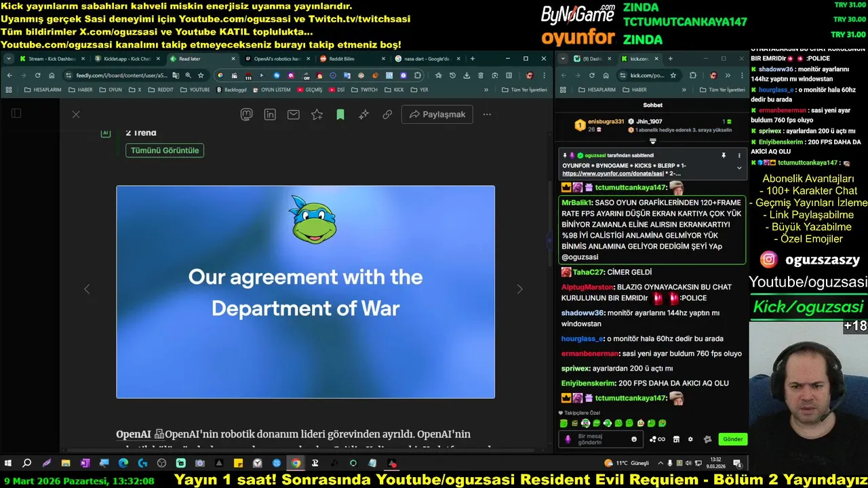
Task: Open HESAPLARIM bookmark folder in left browser
Action: [x=42, y=89]
